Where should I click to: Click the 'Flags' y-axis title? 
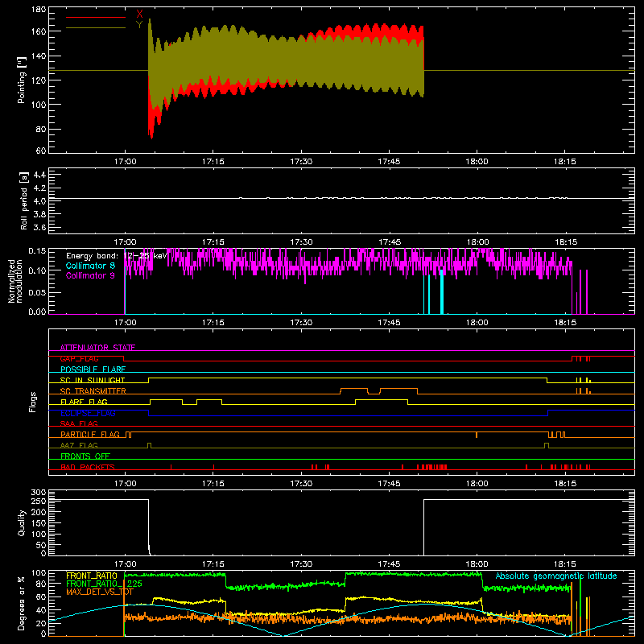tap(32, 402)
